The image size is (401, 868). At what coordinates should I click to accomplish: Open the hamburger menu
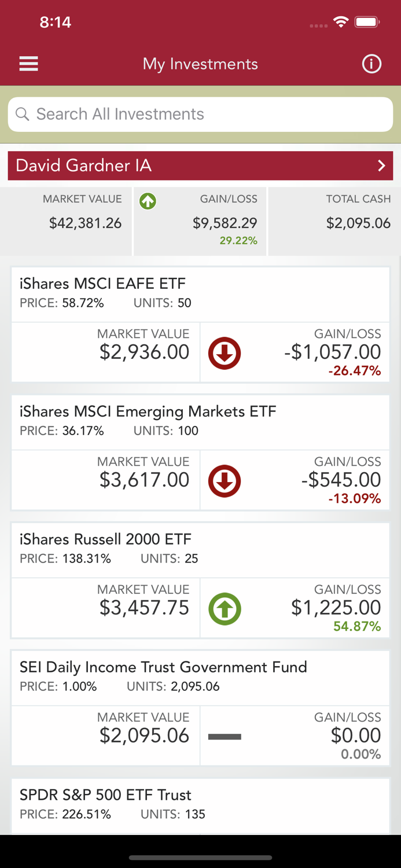coord(28,64)
